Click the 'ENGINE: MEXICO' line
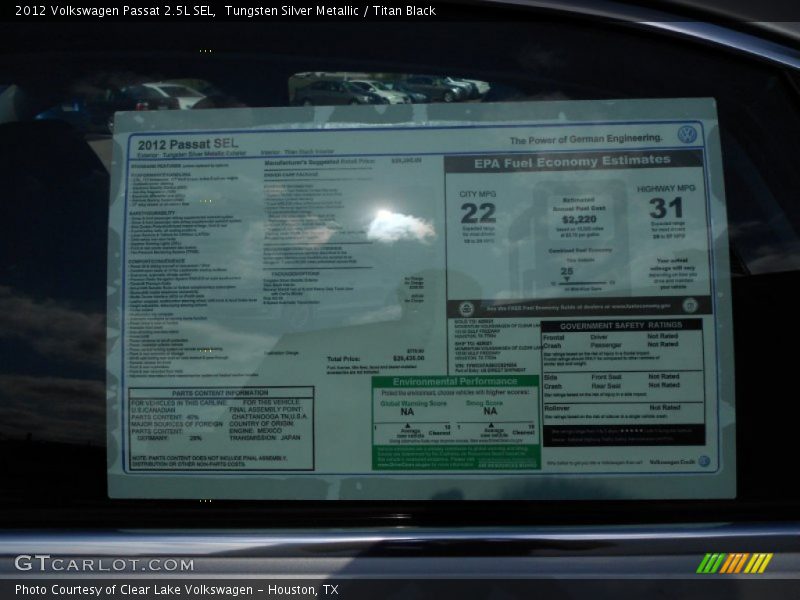Image resolution: width=800 pixels, height=600 pixels. 255,431
